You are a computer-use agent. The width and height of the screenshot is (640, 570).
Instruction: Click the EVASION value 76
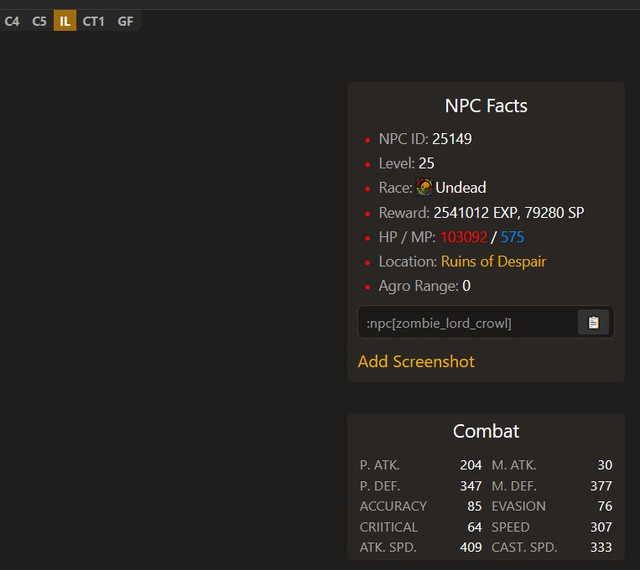click(604, 507)
